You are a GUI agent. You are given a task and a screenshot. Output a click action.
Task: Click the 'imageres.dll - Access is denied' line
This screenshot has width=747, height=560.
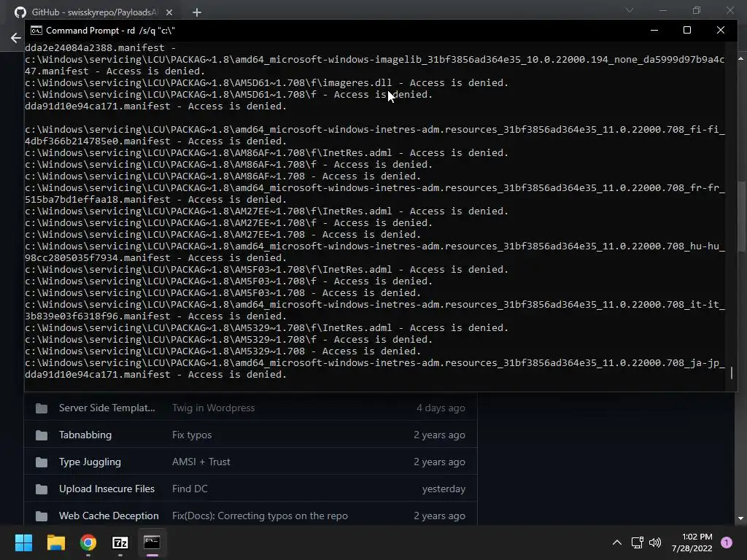266,83
